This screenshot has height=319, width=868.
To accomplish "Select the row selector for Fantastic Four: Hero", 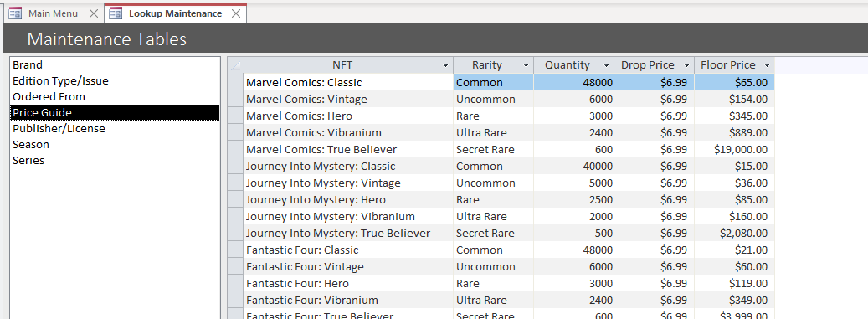I will (235, 283).
